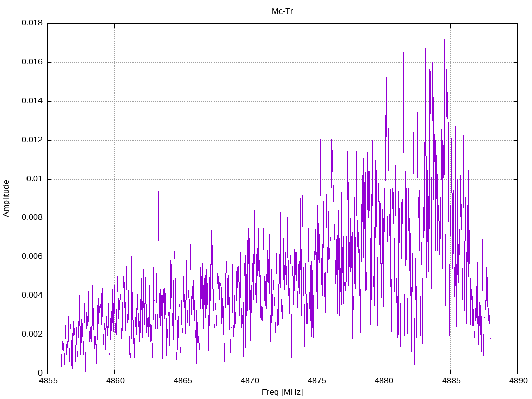Click y-axis tick value 0.002
The height and width of the screenshot is (399, 532).
(x=32, y=334)
